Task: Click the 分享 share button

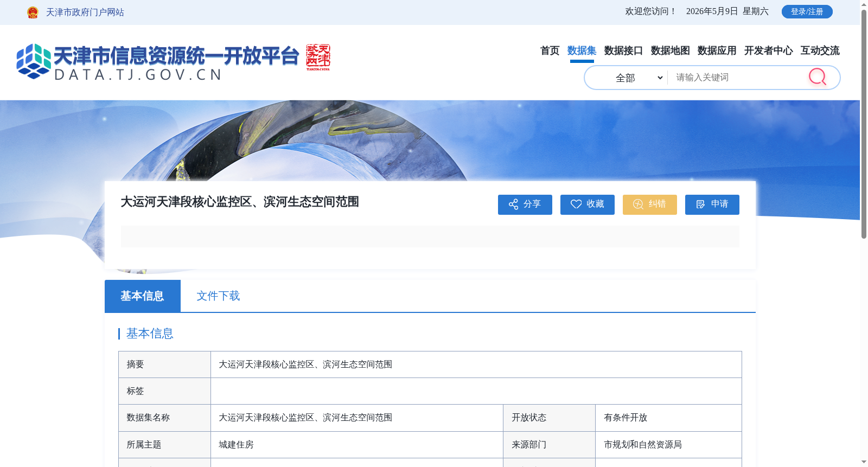Action: (x=525, y=204)
